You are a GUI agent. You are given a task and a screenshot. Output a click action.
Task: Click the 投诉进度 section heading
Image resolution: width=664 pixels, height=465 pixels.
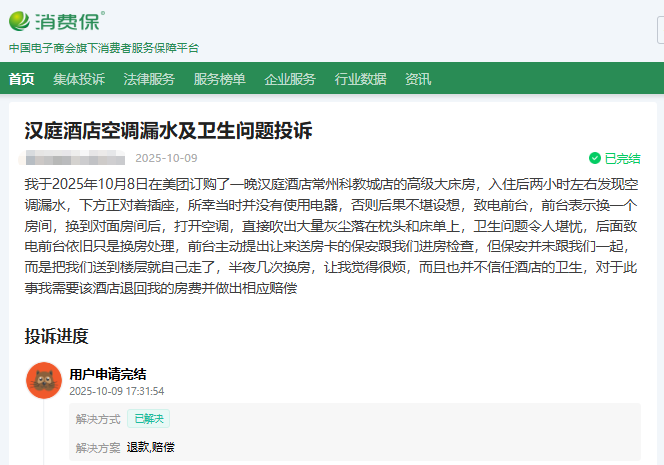click(x=57, y=336)
